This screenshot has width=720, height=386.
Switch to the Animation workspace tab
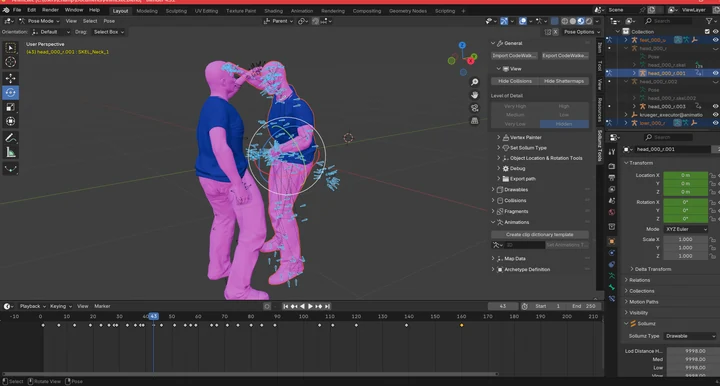pos(302,11)
